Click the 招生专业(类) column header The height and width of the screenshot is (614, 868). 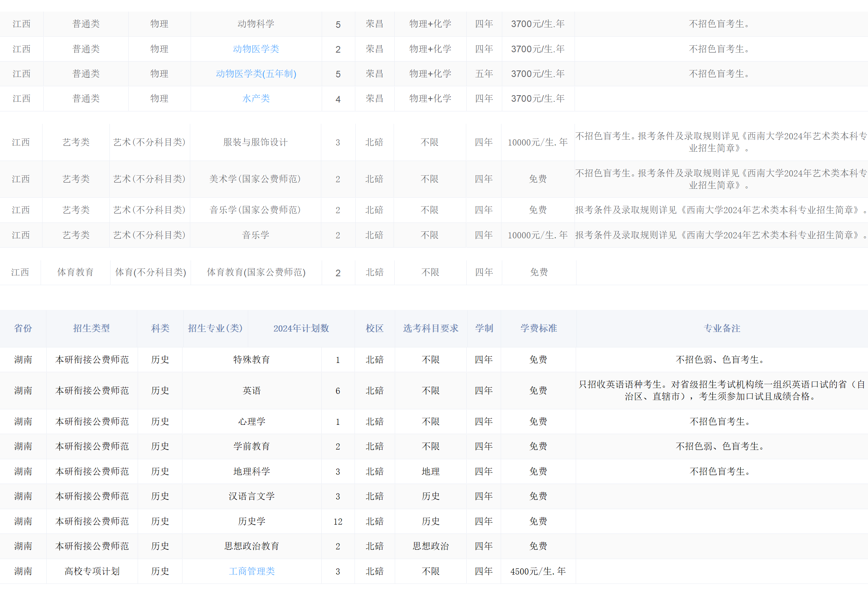215,328
